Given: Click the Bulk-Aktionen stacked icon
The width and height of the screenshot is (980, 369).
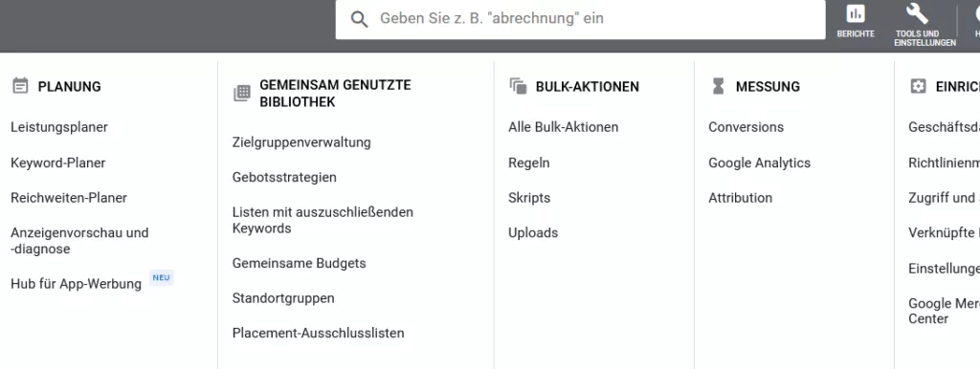Looking at the screenshot, I should (518, 86).
